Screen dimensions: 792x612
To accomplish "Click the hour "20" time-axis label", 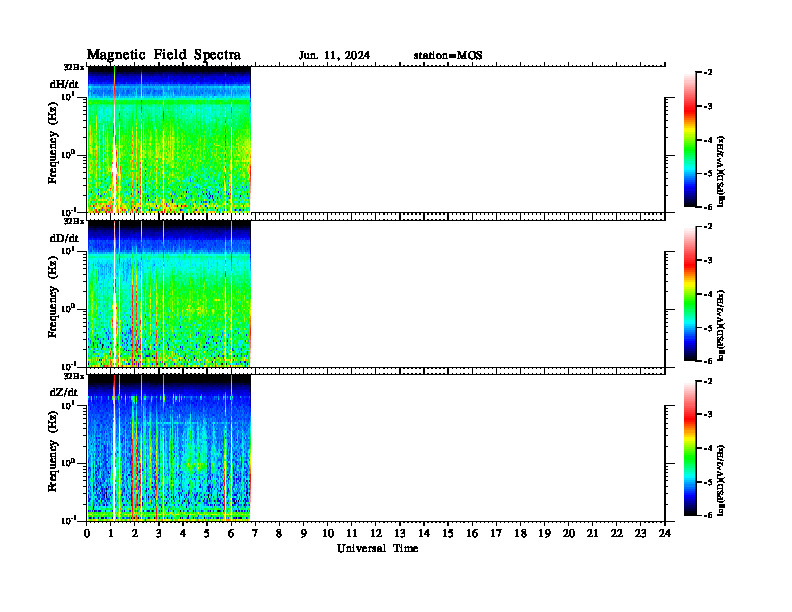I will click(569, 534).
